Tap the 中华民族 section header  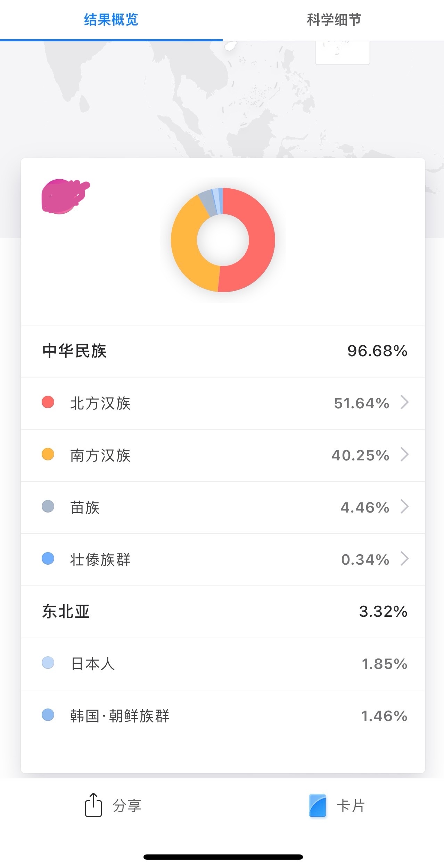pos(74,351)
